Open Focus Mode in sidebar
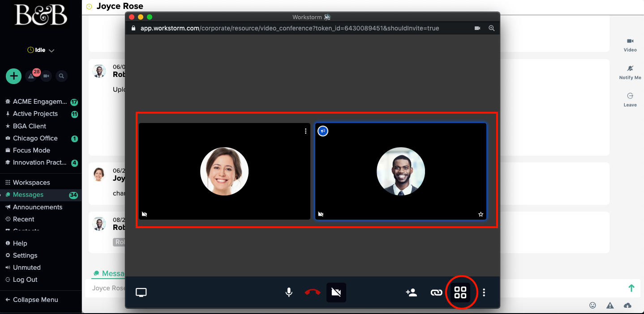The image size is (644, 314). (x=31, y=150)
